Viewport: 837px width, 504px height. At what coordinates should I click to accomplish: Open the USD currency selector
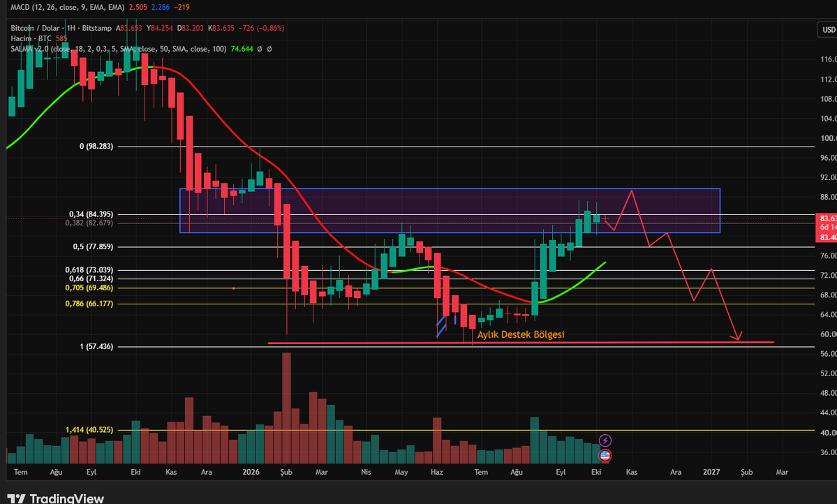pyautogui.click(x=828, y=29)
